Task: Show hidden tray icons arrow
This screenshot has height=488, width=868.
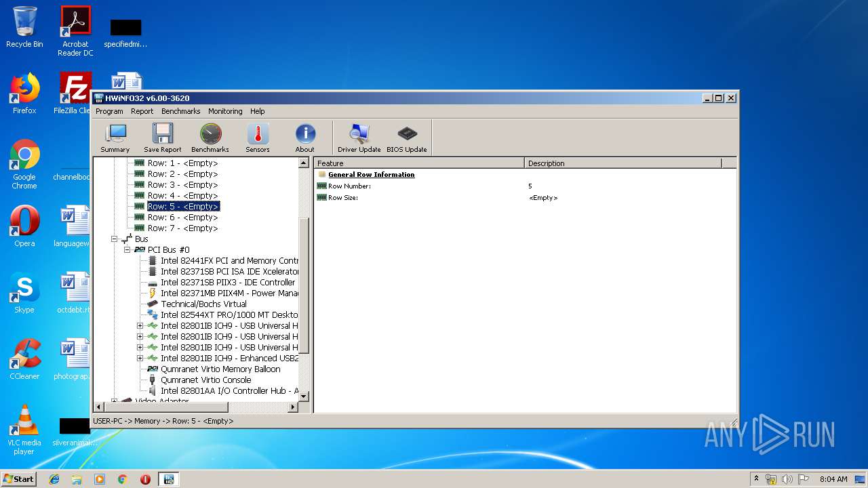Action: point(756,479)
